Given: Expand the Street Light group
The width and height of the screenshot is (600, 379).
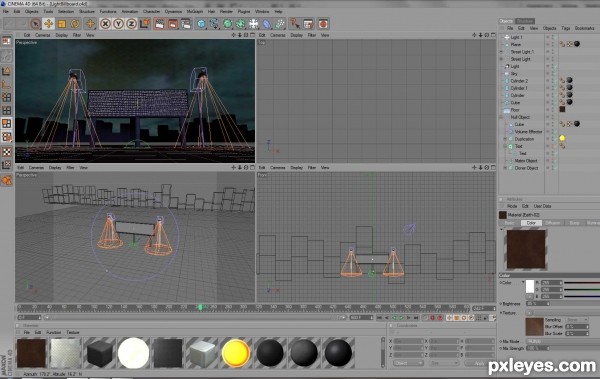Looking at the screenshot, I should click(502, 59).
